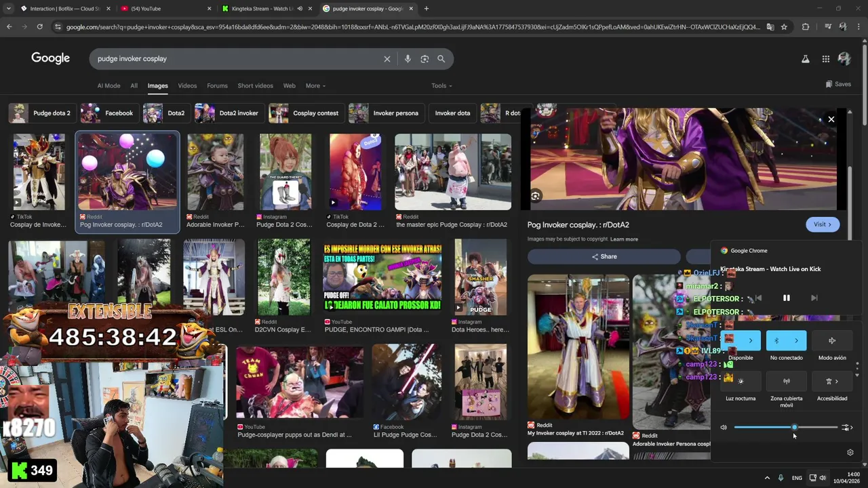Open ENG language indicator in taskbar
The height and width of the screenshot is (488, 868).
coord(797,478)
